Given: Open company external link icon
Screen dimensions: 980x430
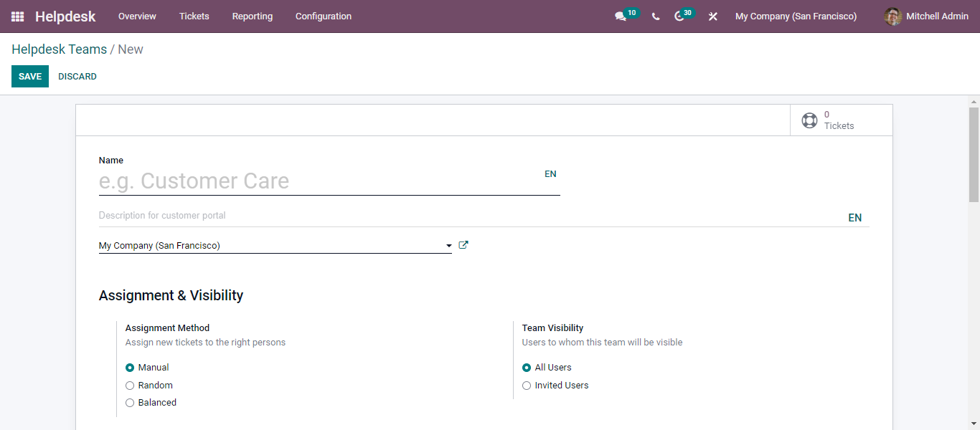Looking at the screenshot, I should (x=463, y=245).
